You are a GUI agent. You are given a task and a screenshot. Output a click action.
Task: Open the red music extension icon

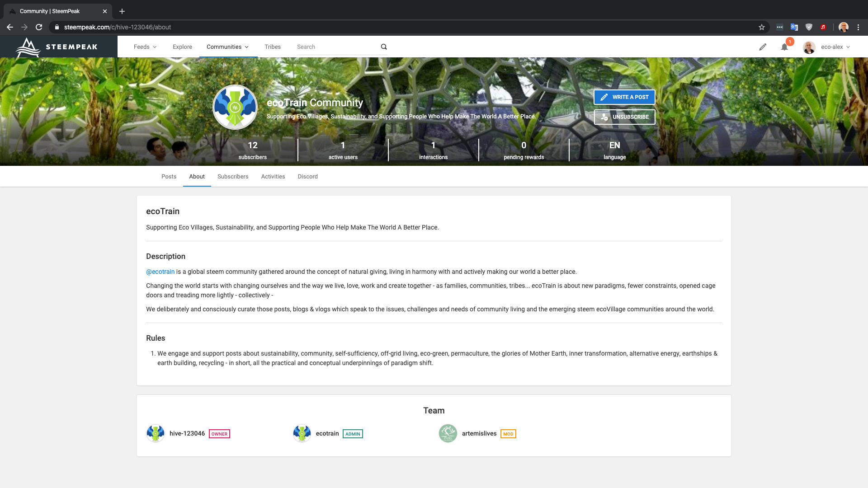coord(823,27)
